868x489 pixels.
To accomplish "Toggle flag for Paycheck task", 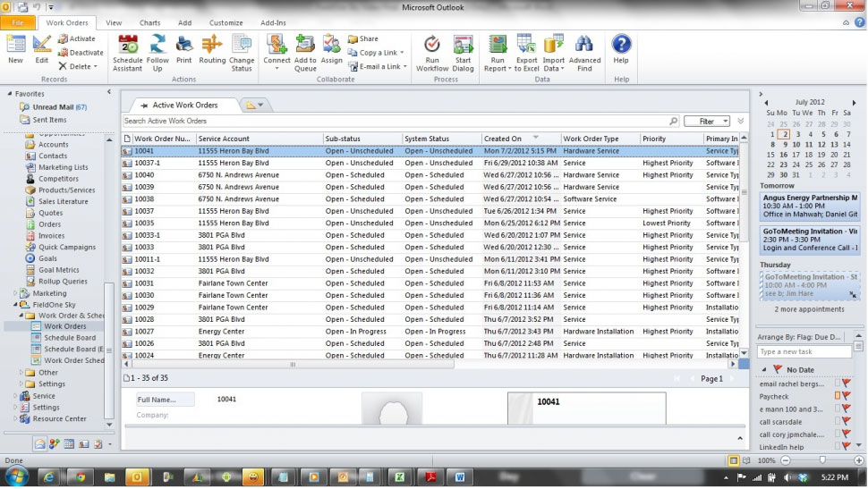I will [847, 396].
